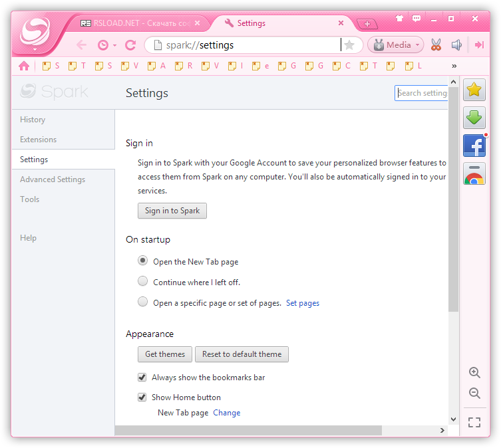
Task: Open the Downloads green arrow sidebar button
Action: pyautogui.click(x=474, y=118)
